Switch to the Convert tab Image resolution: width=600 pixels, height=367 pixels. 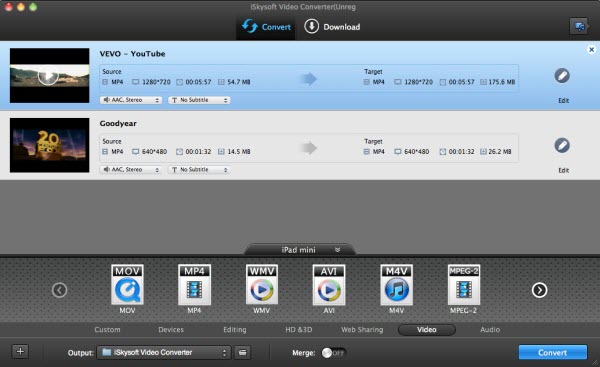266,27
